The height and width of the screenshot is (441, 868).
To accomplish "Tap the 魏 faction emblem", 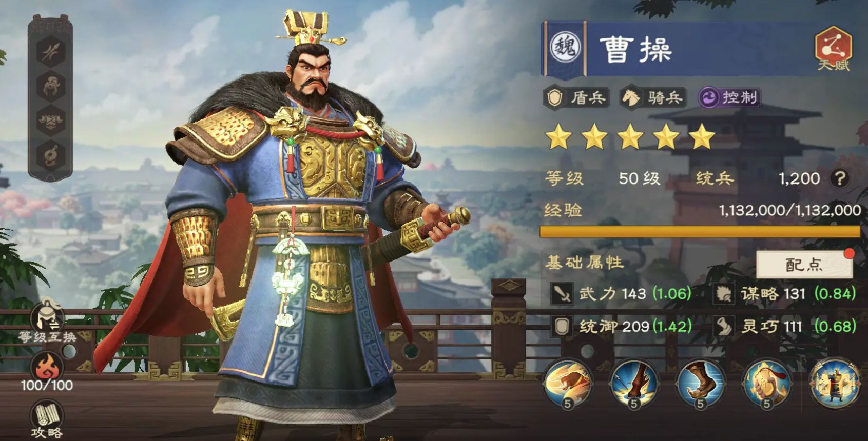I will pos(565,48).
